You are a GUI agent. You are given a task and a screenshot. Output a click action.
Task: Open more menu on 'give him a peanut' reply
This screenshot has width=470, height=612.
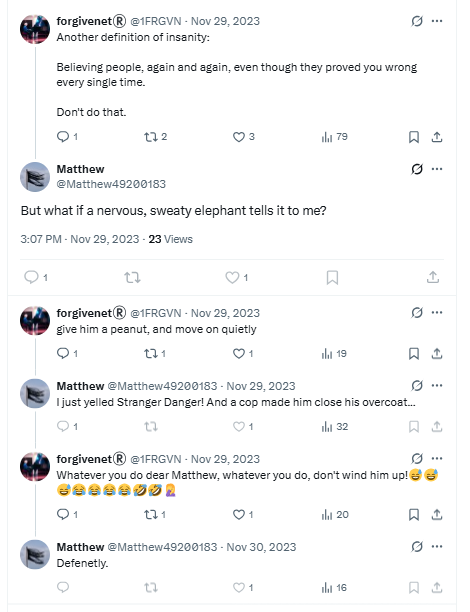pyautogui.click(x=437, y=313)
